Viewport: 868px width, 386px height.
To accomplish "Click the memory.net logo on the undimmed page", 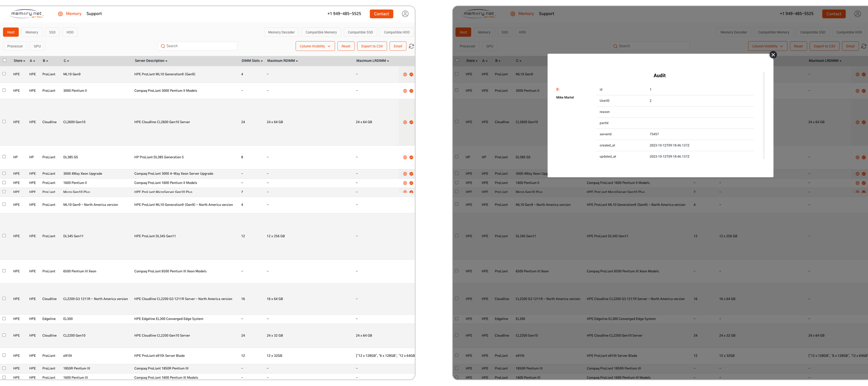I will tap(27, 14).
